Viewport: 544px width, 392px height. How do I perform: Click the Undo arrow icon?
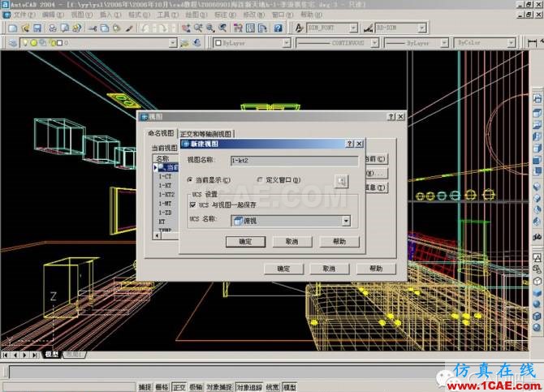click(145, 28)
